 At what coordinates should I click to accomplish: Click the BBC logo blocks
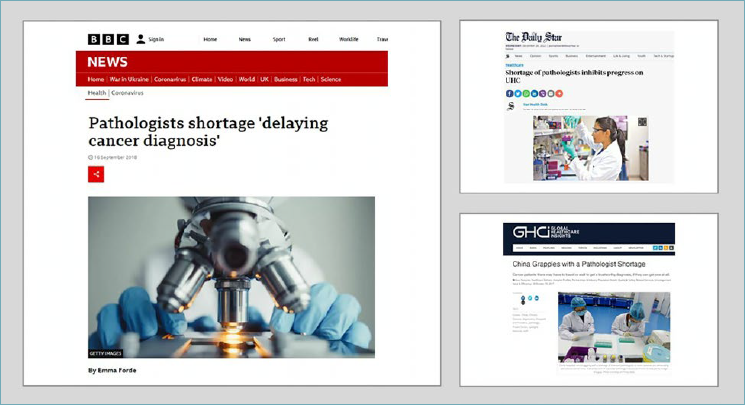[x=108, y=39]
